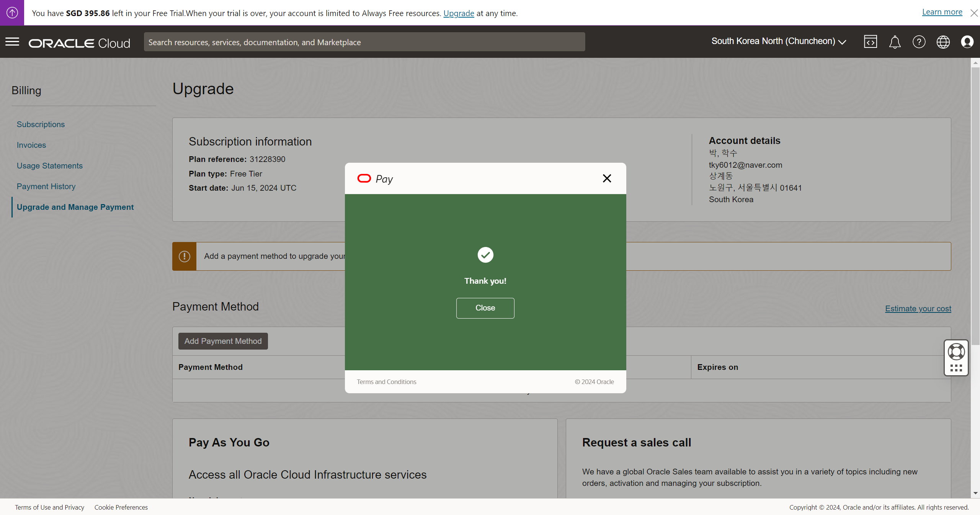Close the Pay dialog with the X

click(x=607, y=178)
